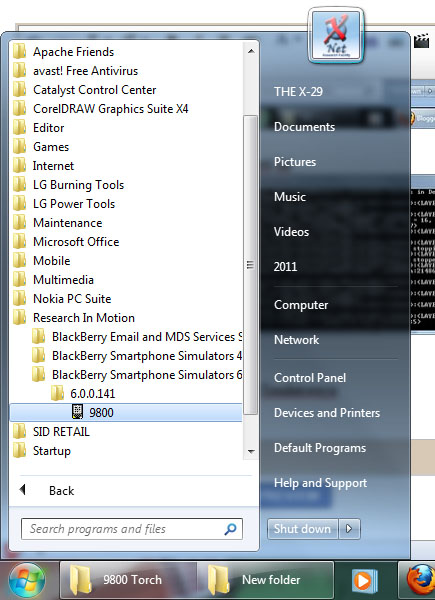Open the Catalyst Control Center folder icon

click(x=20, y=90)
